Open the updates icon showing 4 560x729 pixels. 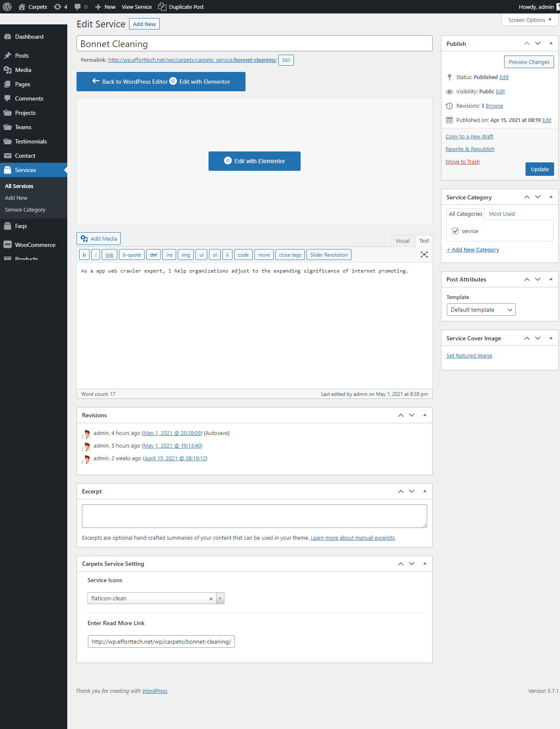pyautogui.click(x=58, y=7)
